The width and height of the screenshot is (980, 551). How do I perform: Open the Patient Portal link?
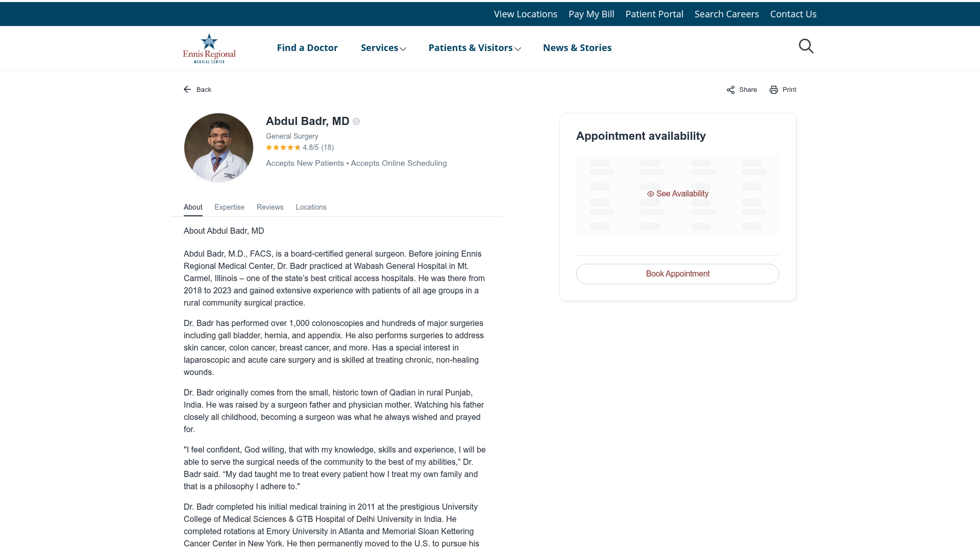(x=654, y=14)
